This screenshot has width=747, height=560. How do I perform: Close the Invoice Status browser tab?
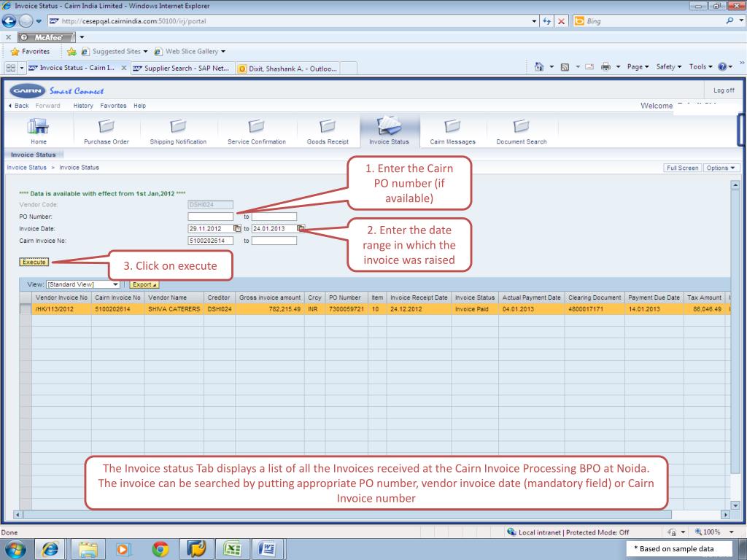tap(124, 68)
